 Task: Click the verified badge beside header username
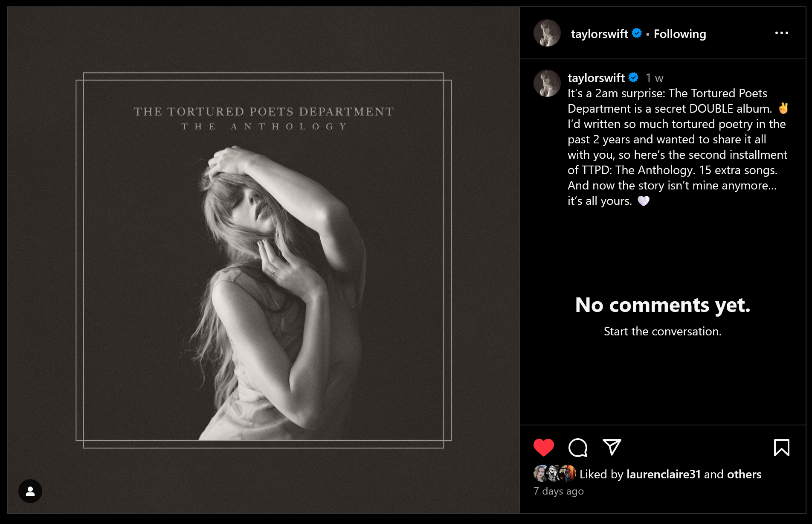click(x=637, y=33)
